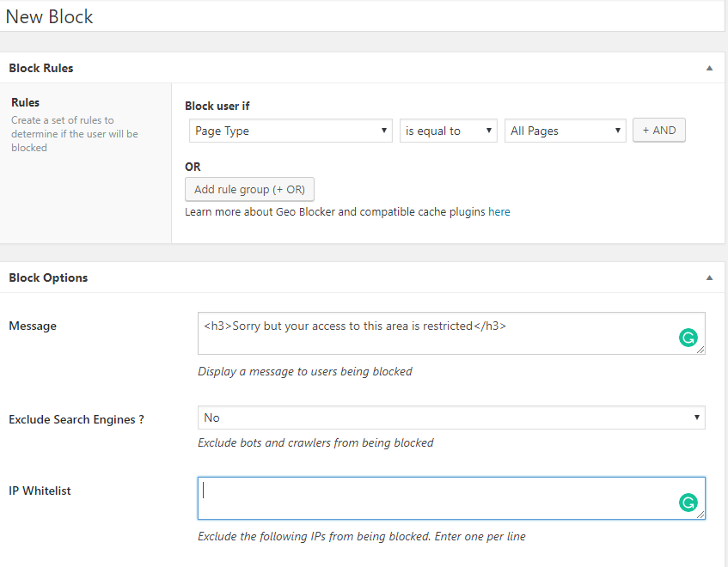The width and height of the screenshot is (728, 567).
Task: Open the Exclude Search Engines dropdown
Action: pos(451,418)
